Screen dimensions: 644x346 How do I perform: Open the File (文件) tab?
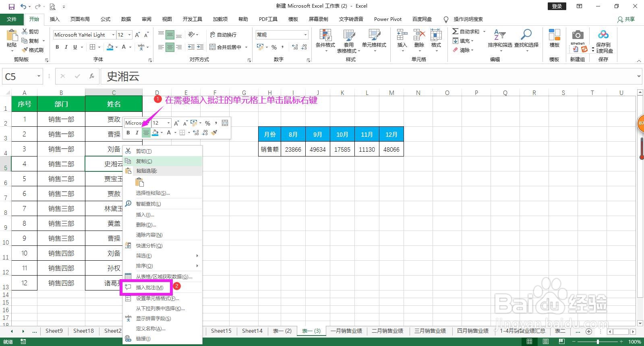tap(12, 19)
